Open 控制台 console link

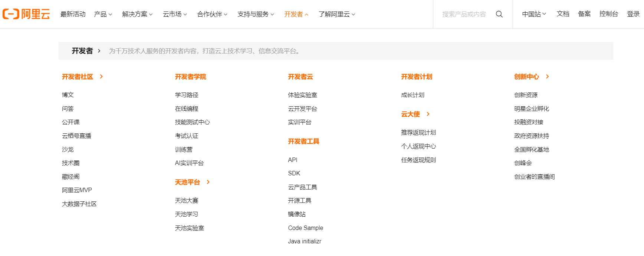609,14
